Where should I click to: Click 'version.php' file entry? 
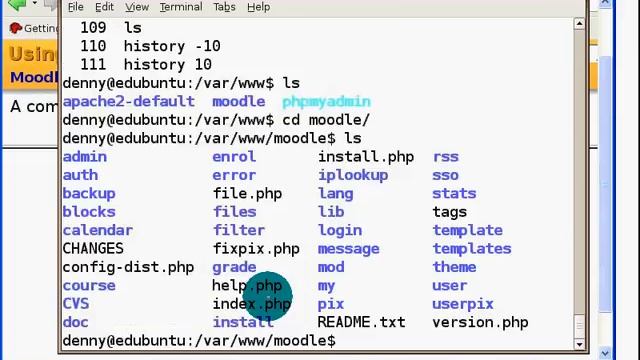pyautogui.click(x=480, y=322)
